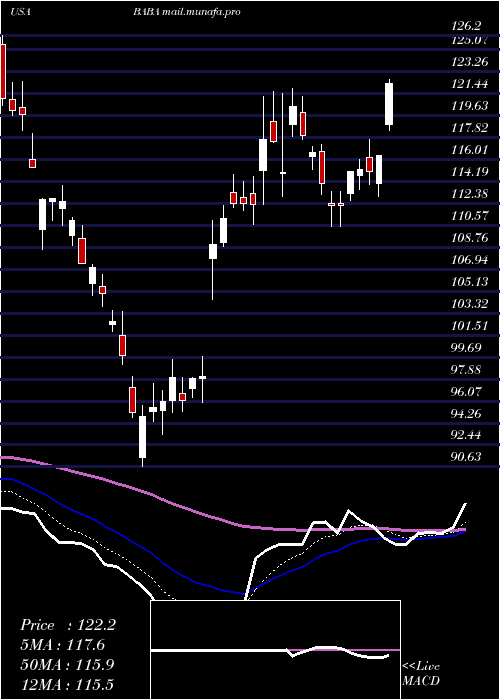
Task: Select the 121.44 price axis label
Action: (469, 83)
